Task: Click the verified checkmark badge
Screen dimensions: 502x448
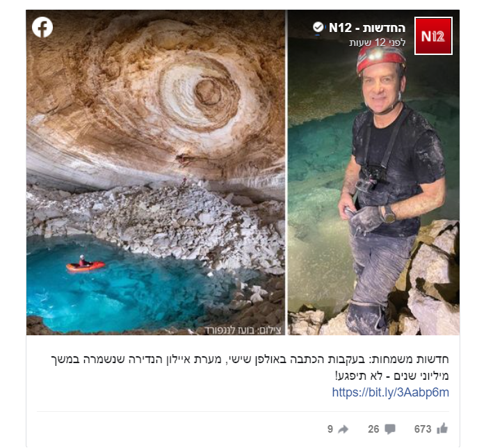Action: pos(318,27)
